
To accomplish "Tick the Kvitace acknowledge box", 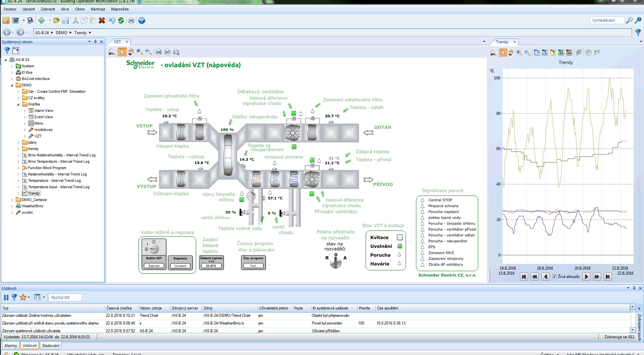I will pos(399,237).
